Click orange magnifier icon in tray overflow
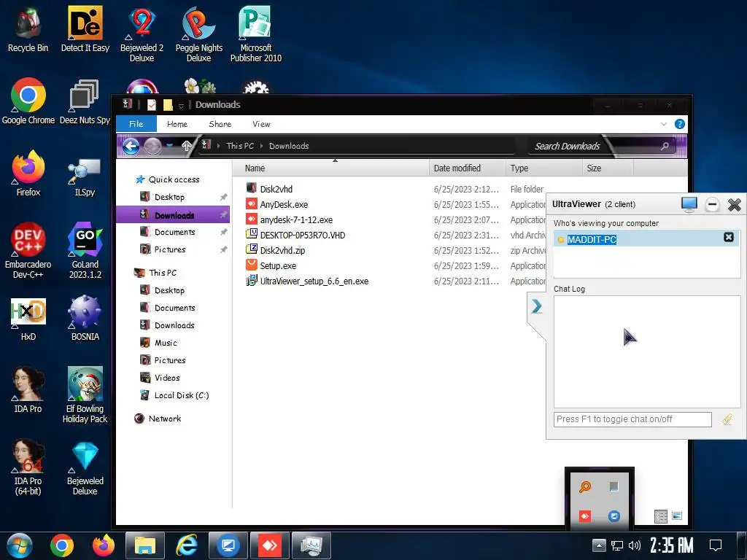The width and height of the screenshot is (747, 560). pos(585,486)
